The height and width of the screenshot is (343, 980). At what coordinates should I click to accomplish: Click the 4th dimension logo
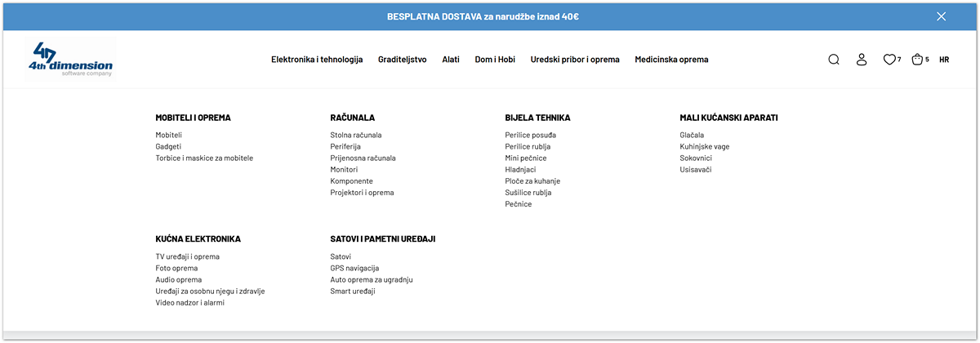69,60
